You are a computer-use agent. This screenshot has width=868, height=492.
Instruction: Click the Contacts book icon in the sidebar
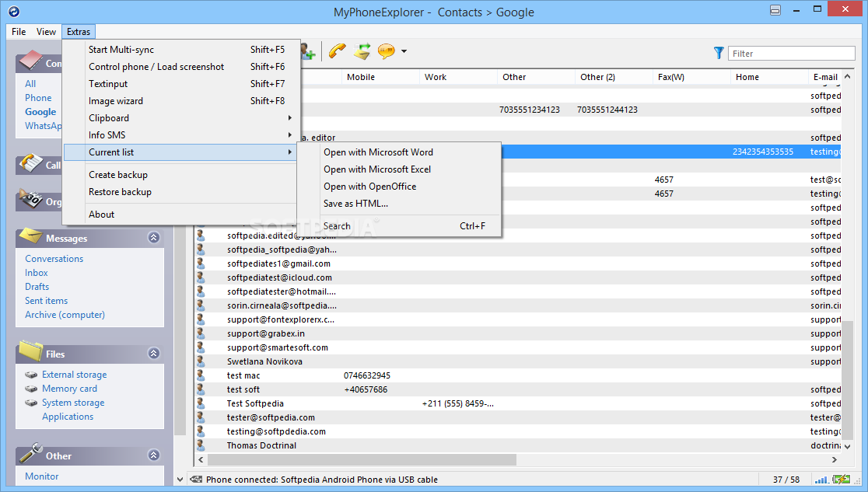[x=30, y=61]
